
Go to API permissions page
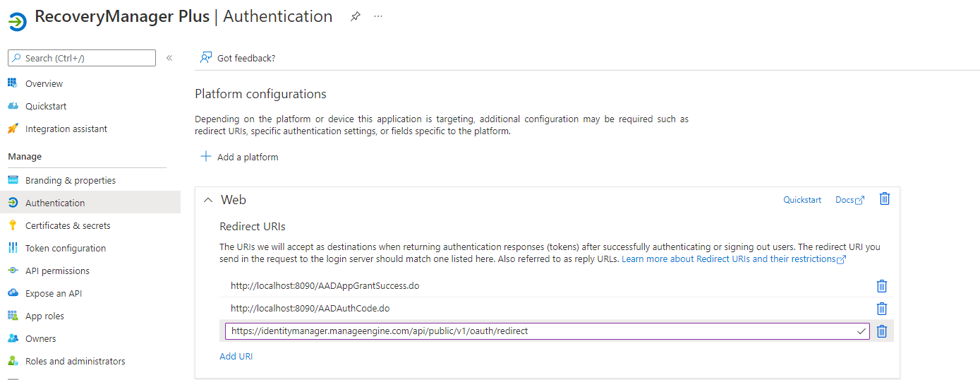[x=57, y=271]
